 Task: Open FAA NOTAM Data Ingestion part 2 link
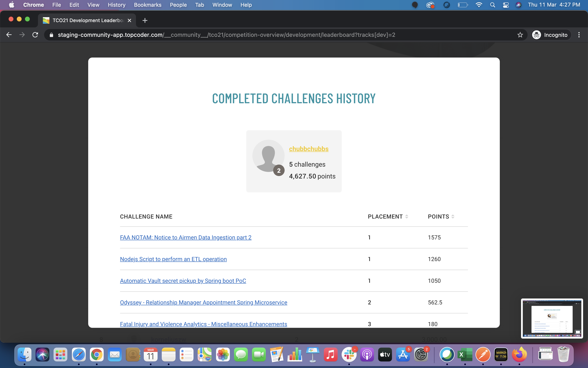point(186,237)
